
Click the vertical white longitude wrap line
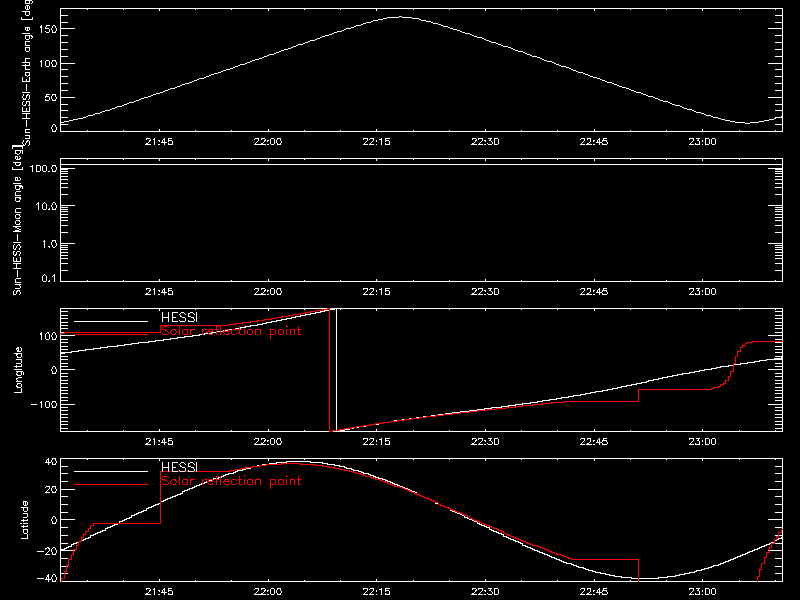336,370
